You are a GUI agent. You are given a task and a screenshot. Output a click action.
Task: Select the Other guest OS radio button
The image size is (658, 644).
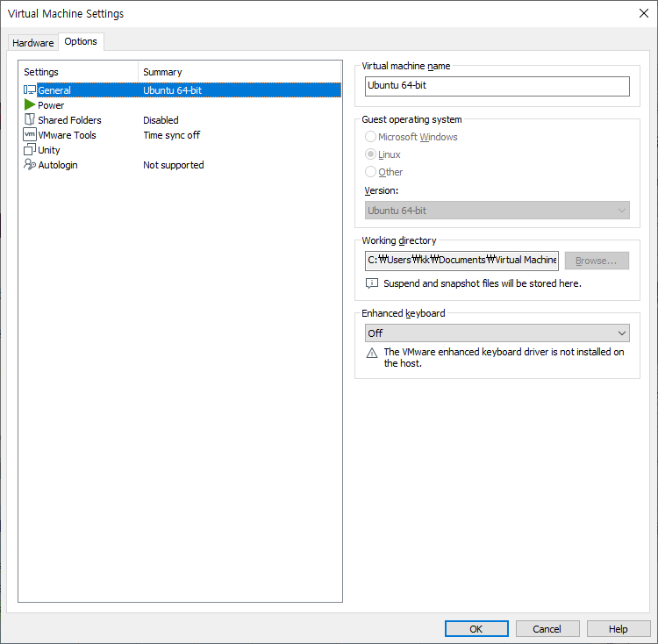click(x=370, y=172)
